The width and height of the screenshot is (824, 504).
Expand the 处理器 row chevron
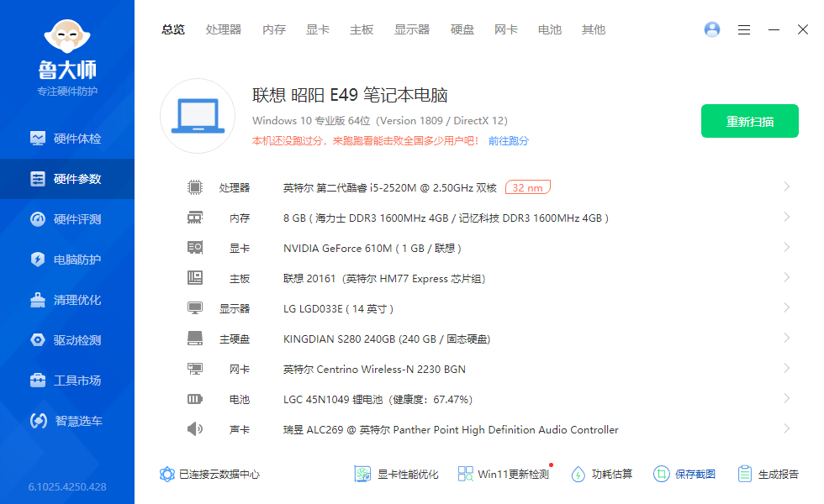787,186
